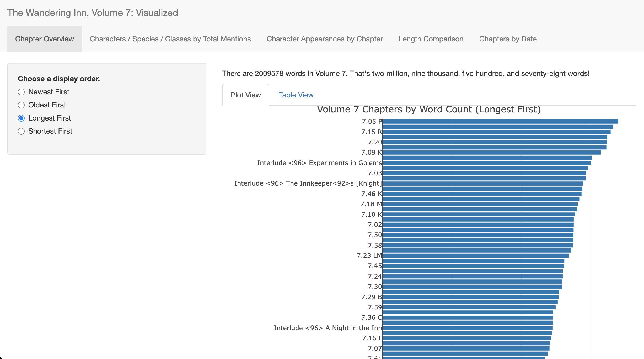Click the 7.23 LM chapter bar

tap(476, 256)
